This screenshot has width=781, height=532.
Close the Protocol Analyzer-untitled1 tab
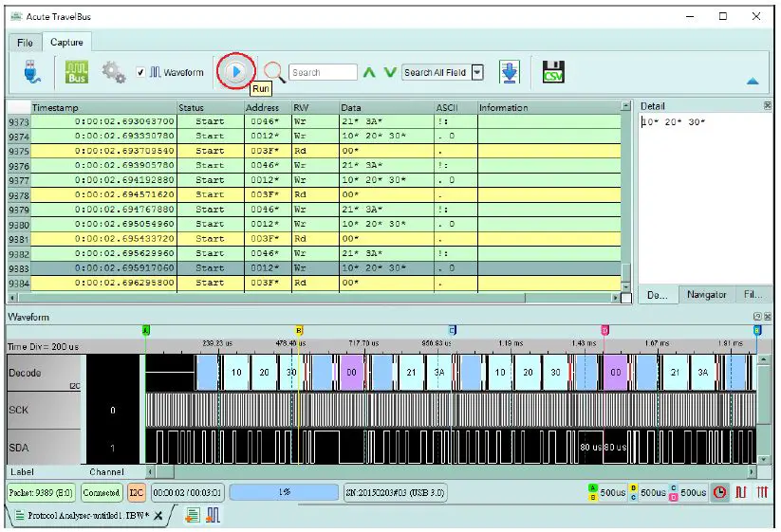point(158,515)
